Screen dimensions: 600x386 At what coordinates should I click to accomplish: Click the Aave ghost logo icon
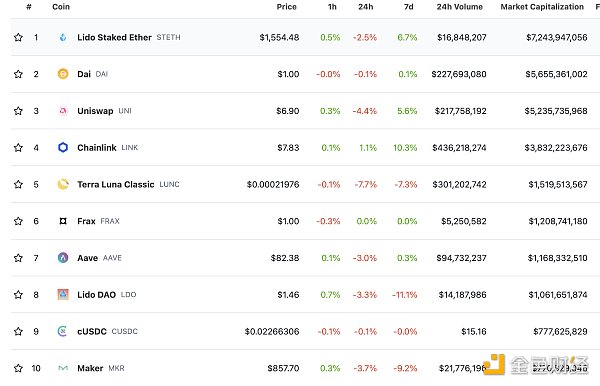coord(63,258)
